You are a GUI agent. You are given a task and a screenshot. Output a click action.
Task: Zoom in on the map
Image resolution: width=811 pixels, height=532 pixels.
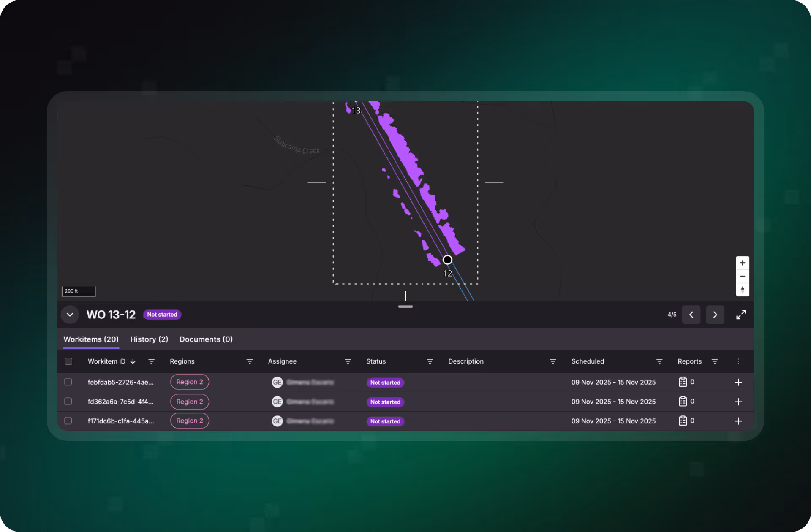point(742,263)
